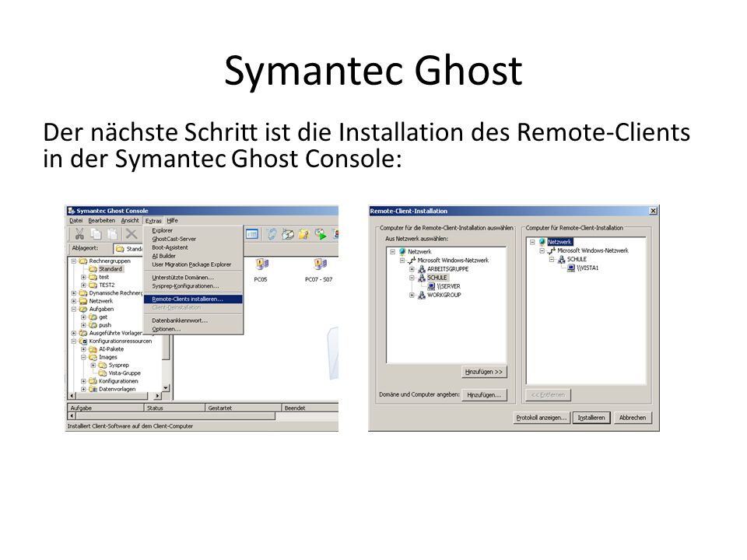Open the Datei menu
The height and width of the screenshot is (560, 747).
tap(75, 220)
